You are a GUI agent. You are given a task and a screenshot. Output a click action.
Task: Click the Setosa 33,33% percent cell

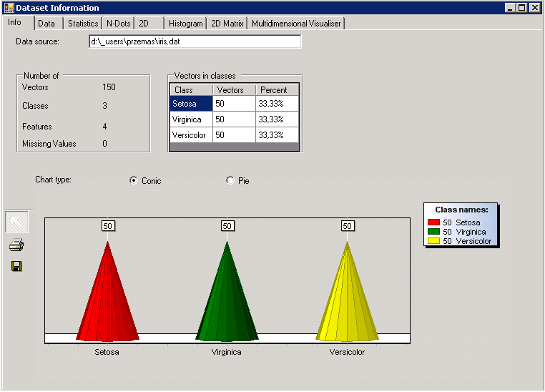pyautogui.click(x=277, y=104)
